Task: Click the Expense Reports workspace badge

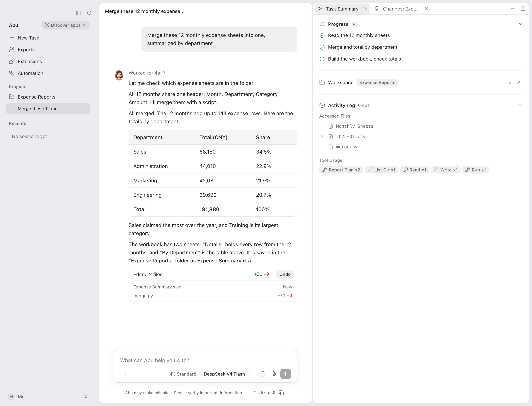Action: click(377, 82)
